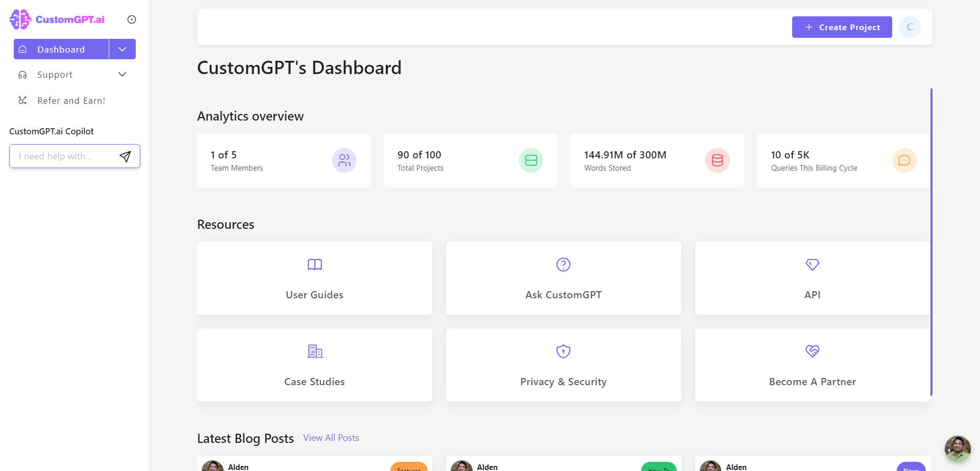Image resolution: width=980 pixels, height=471 pixels.
Task: Click the Support headset icon
Action: [22, 75]
